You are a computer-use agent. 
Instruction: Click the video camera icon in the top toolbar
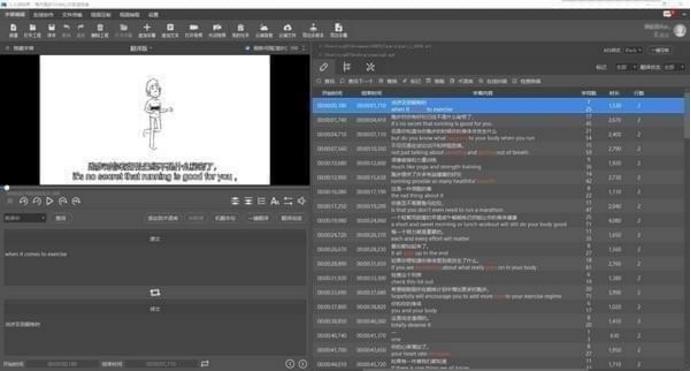(x=193, y=27)
